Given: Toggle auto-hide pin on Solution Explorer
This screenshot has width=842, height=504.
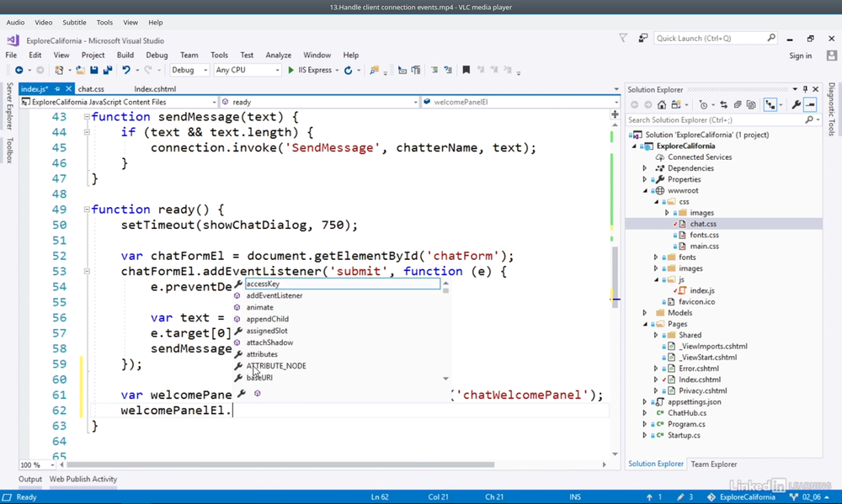Looking at the screenshot, I should point(805,89).
